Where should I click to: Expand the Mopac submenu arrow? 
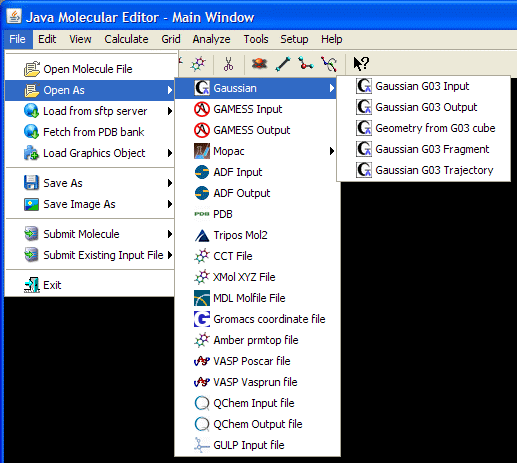[x=331, y=151]
